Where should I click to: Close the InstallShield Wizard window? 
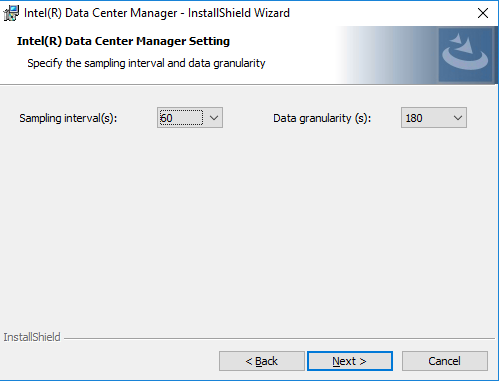483,13
